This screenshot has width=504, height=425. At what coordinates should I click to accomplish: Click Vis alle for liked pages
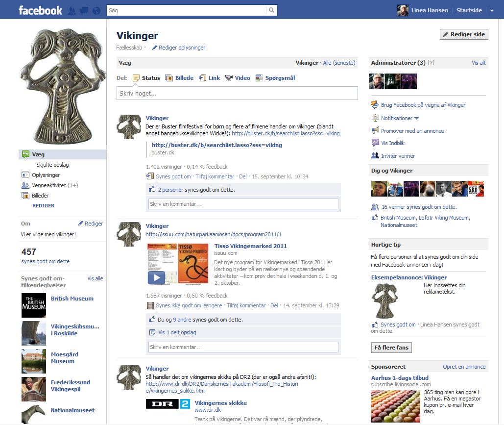point(95,278)
